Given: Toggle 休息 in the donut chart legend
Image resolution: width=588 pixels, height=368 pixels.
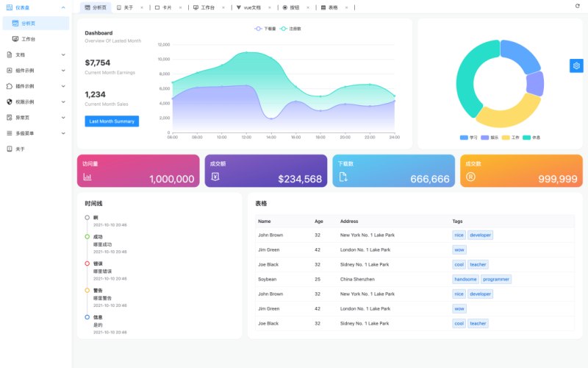Looking at the screenshot, I should 531,138.
